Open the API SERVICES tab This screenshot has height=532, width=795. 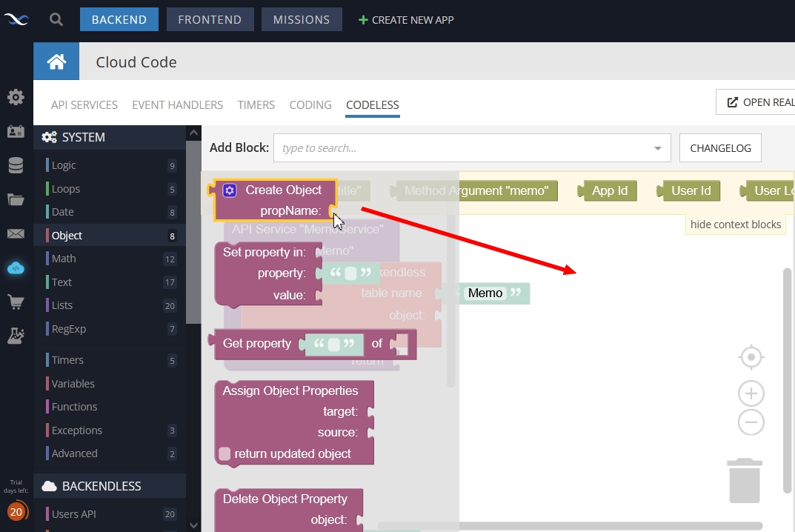tap(84, 105)
